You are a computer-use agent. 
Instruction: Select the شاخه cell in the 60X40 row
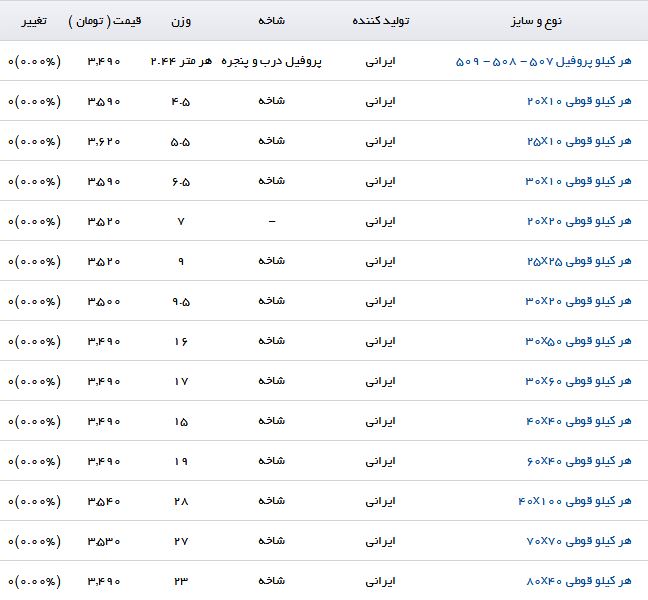pyautogui.click(x=272, y=461)
